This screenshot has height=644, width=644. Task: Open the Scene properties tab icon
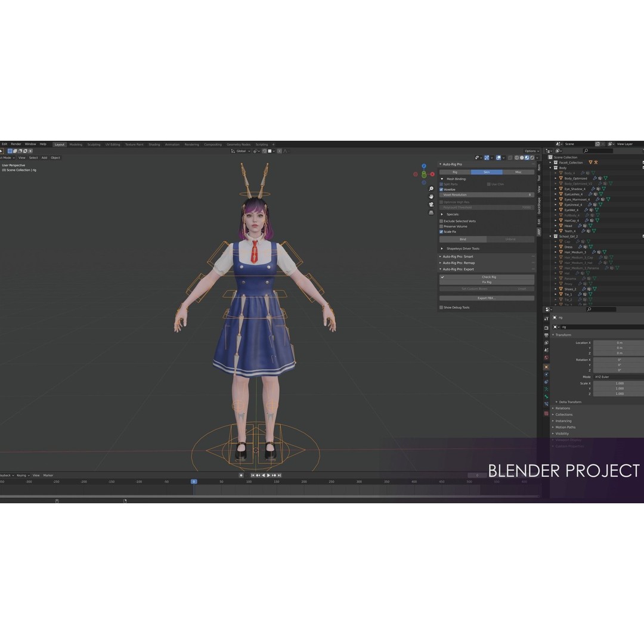click(546, 350)
